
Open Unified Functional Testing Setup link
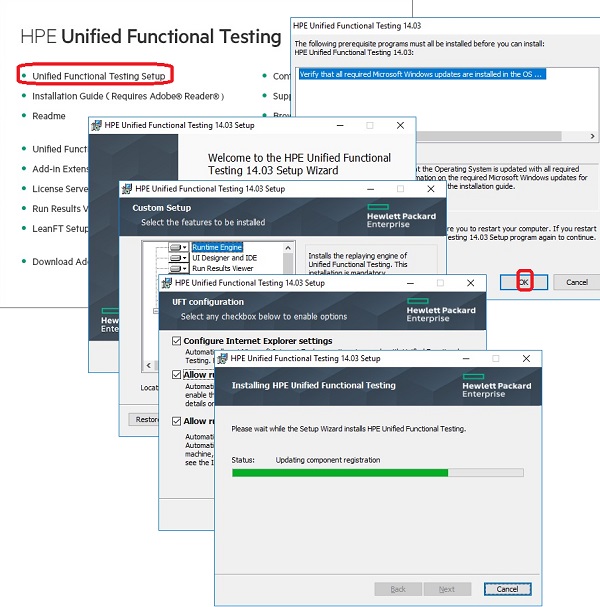(x=98, y=76)
